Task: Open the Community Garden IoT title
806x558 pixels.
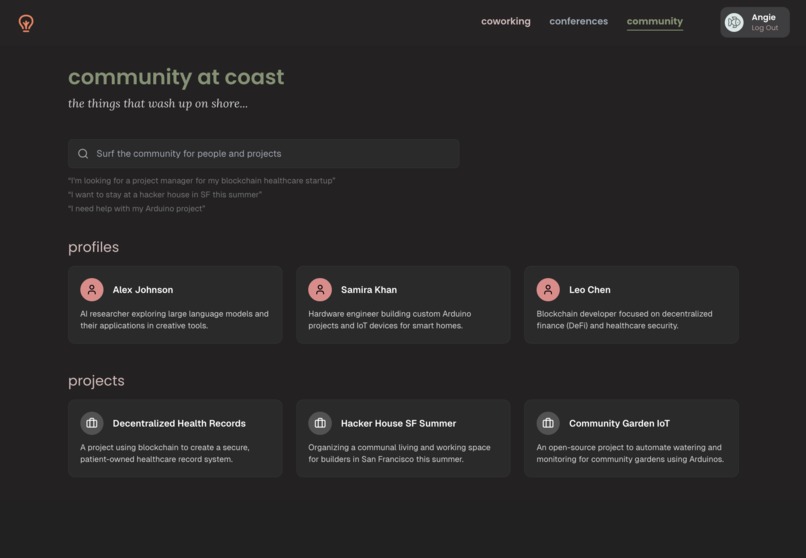Action: (619, 423)
